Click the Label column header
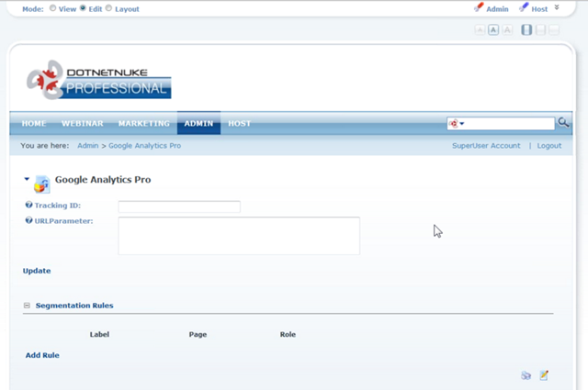Image resolution: width=588 pixels, height=390 pixels. (99, 334)
